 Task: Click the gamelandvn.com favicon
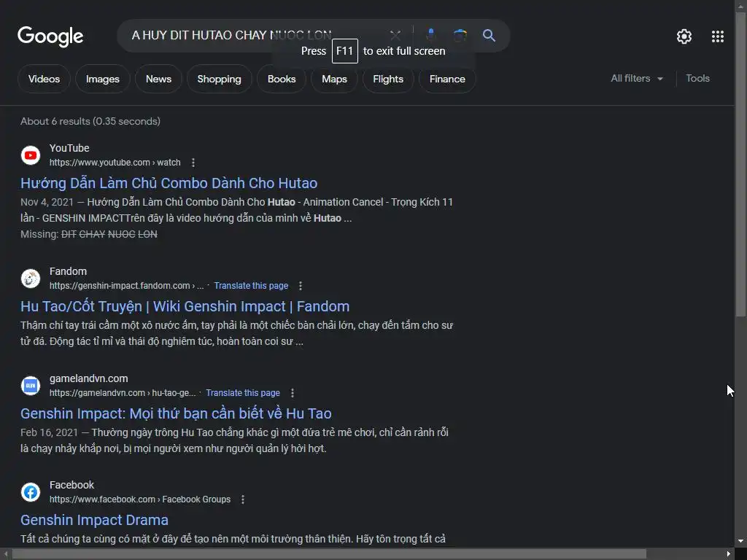click(31, 386)
